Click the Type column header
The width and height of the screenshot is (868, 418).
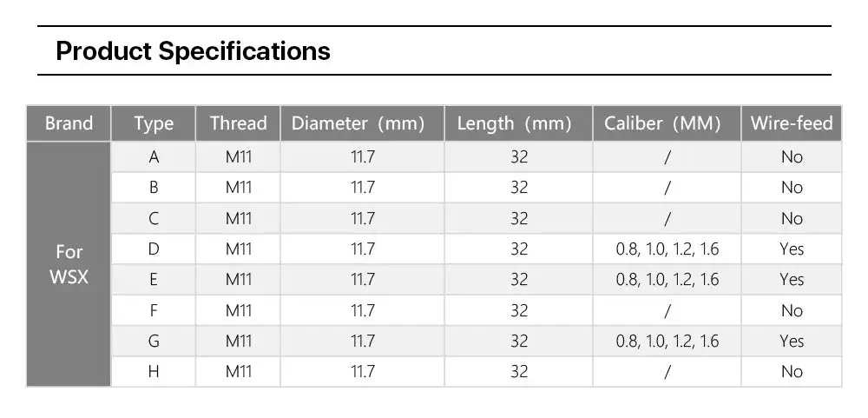coord(154,123)
